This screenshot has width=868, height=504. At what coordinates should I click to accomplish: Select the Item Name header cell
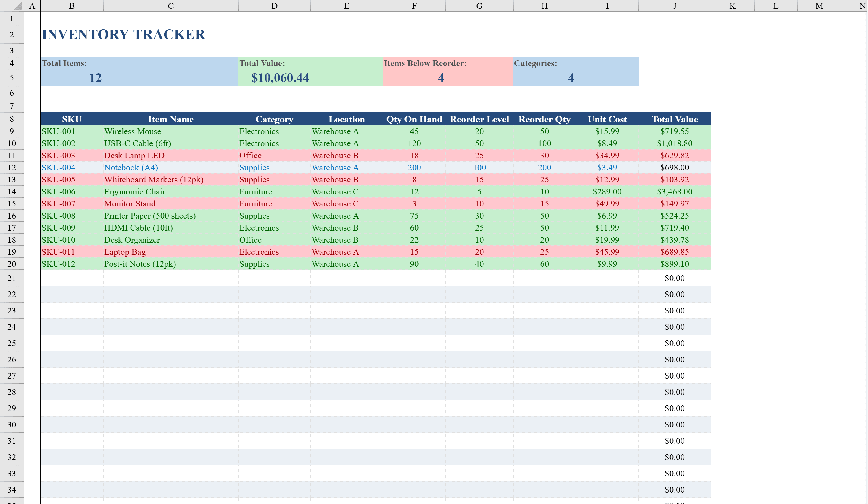point(171,119)
